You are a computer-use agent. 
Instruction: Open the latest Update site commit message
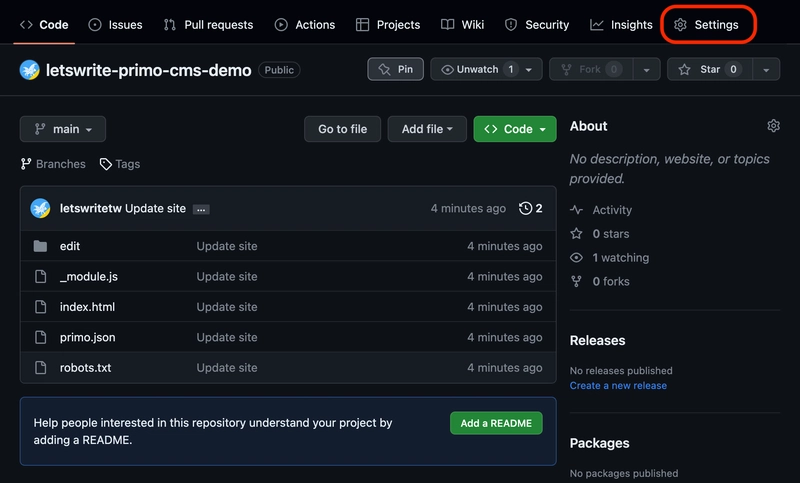[155, 208]
